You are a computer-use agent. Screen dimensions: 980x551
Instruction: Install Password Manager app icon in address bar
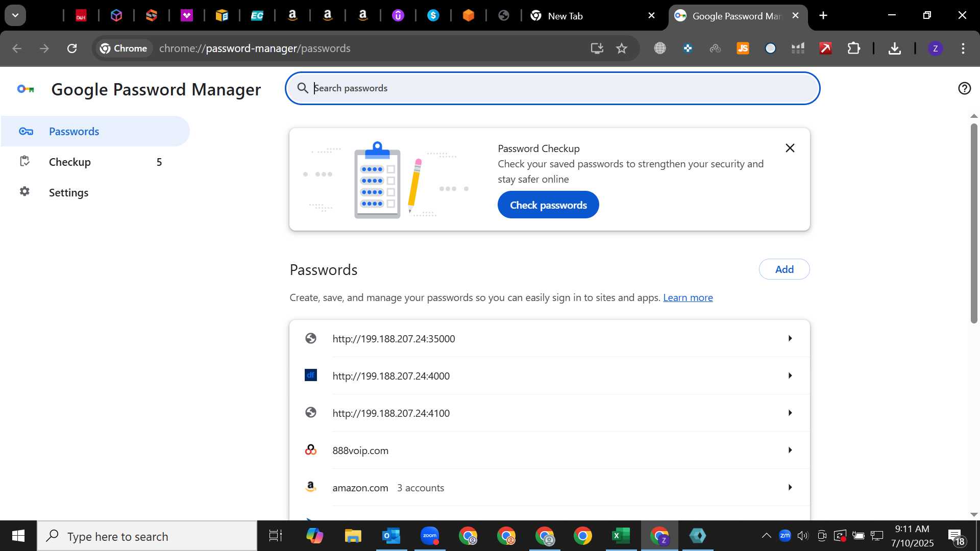point(597,48)
